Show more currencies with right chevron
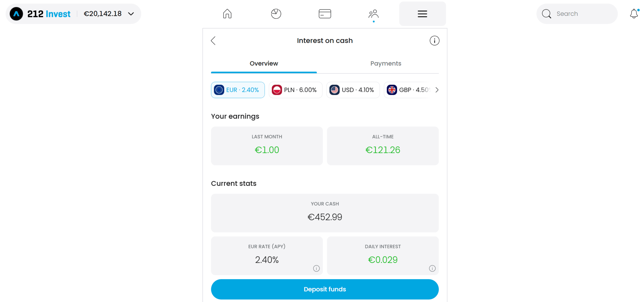The image size is (644, 302). tap(437, 90)
